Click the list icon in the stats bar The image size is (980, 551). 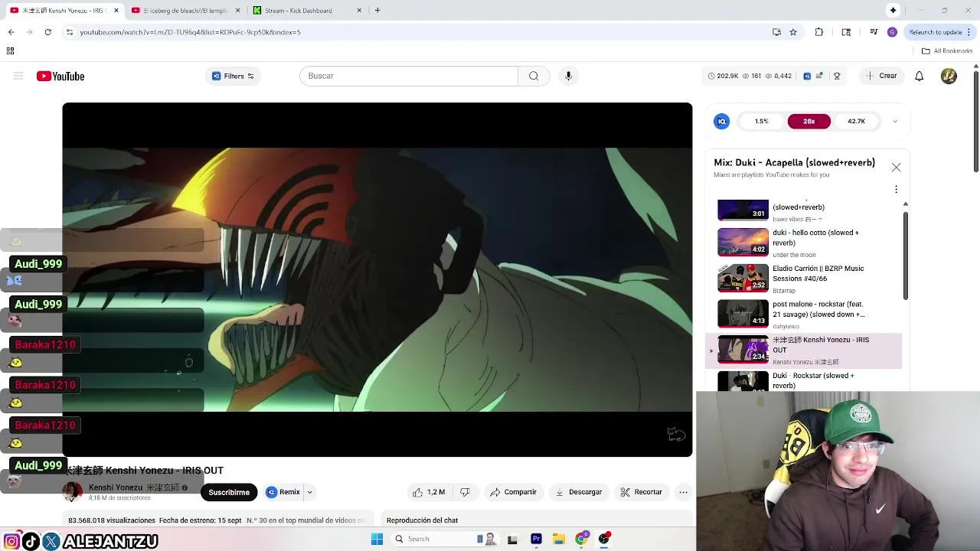click(819, 76)
